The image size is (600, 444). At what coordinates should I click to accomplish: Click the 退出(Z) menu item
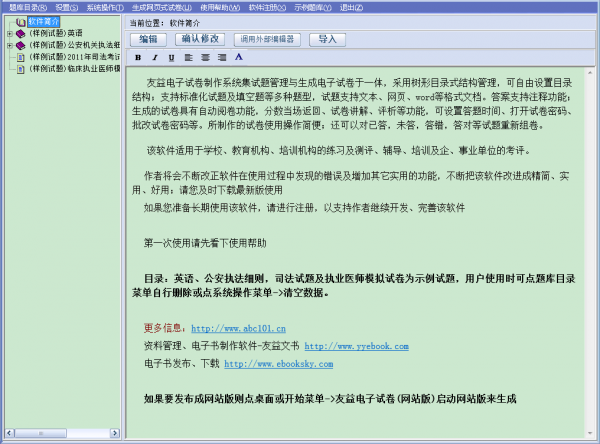(x=351, y=7)
